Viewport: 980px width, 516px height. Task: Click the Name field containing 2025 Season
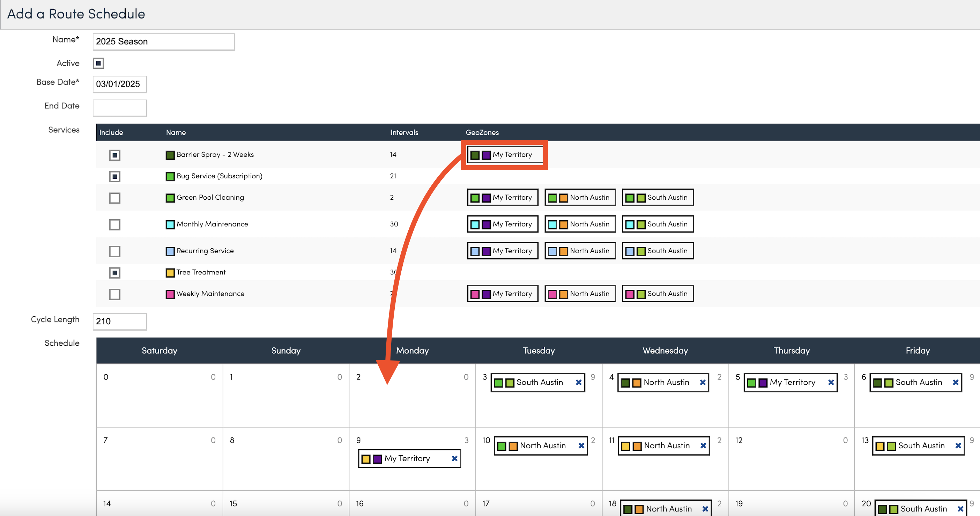tap(163, 42)
